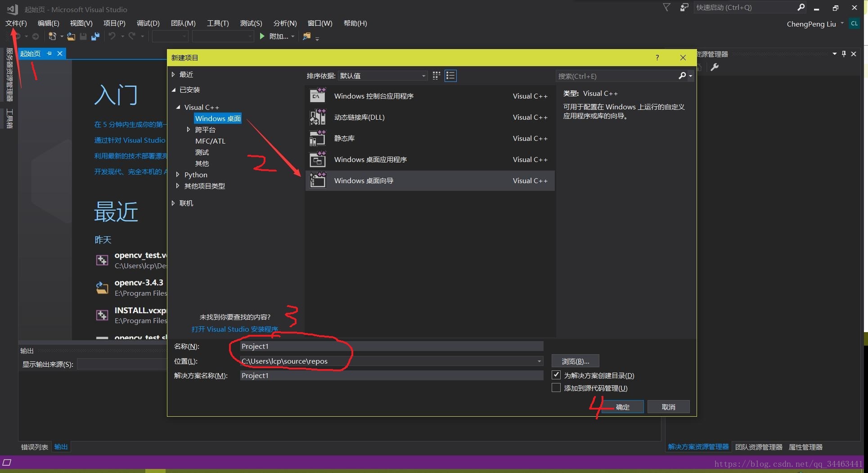Click the Quick Launch magnifier icon
The width and height of the screenshot is (868, 473).
point(801,7)
